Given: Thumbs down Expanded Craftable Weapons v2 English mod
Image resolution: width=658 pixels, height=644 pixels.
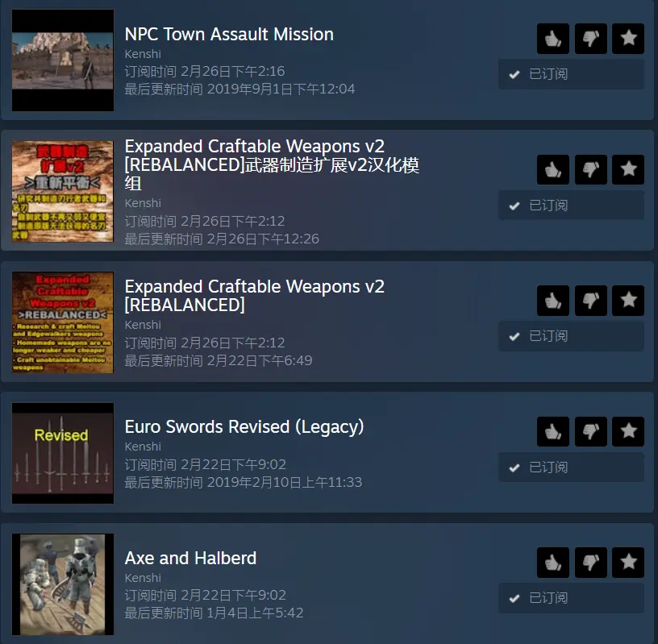Looking at the screenshot, I should tap(590, 301).
